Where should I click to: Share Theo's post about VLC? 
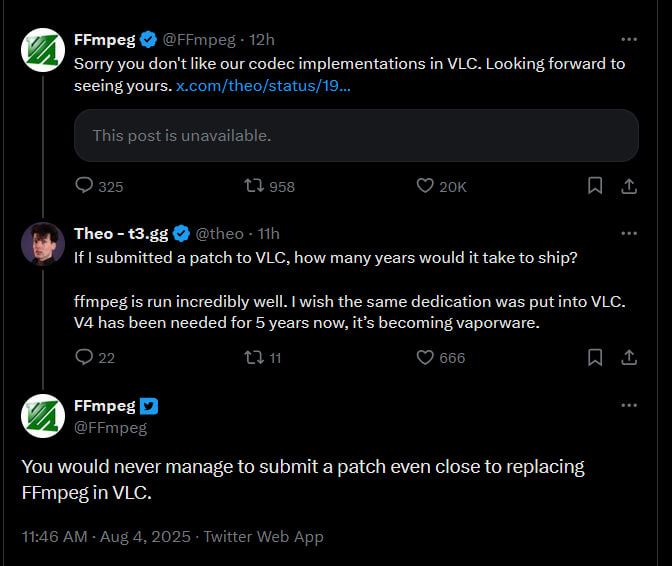pyautogui.click(x=629, y=357)
